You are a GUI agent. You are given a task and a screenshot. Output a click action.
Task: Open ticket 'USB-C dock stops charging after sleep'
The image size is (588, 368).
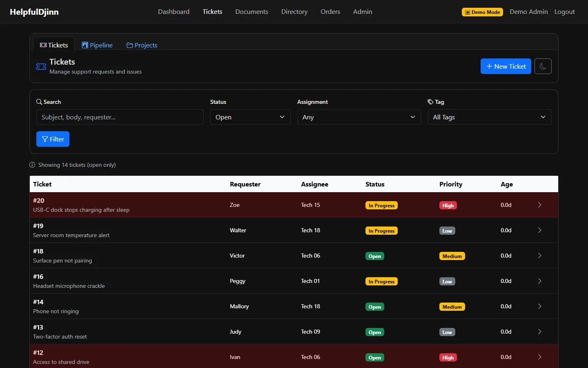pos(81,210)
